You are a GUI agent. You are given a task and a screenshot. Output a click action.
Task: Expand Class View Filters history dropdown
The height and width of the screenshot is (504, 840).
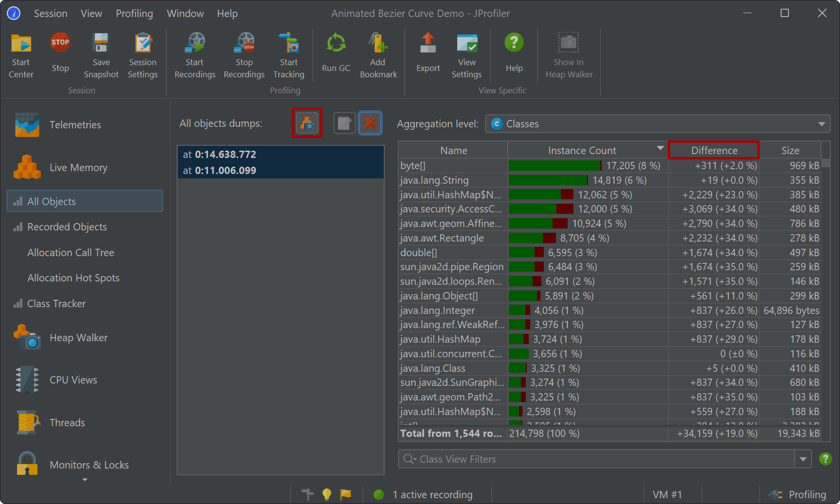coord(803,459)
